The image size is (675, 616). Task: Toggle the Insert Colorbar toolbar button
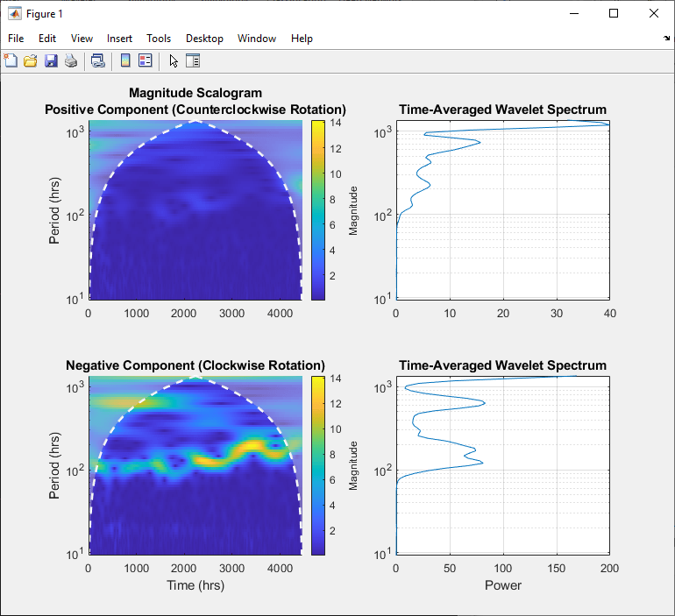(x=125, y=60)
